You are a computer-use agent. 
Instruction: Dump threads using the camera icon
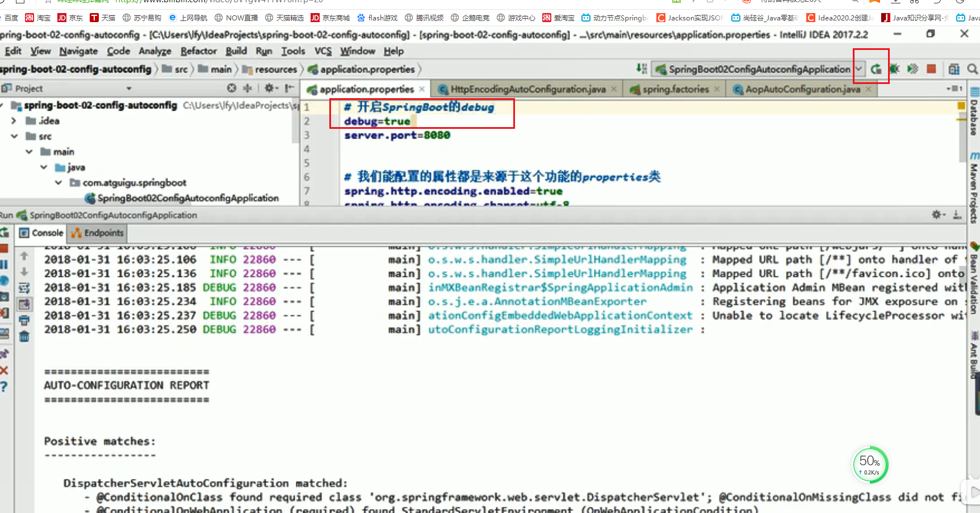tap(4, 297)
